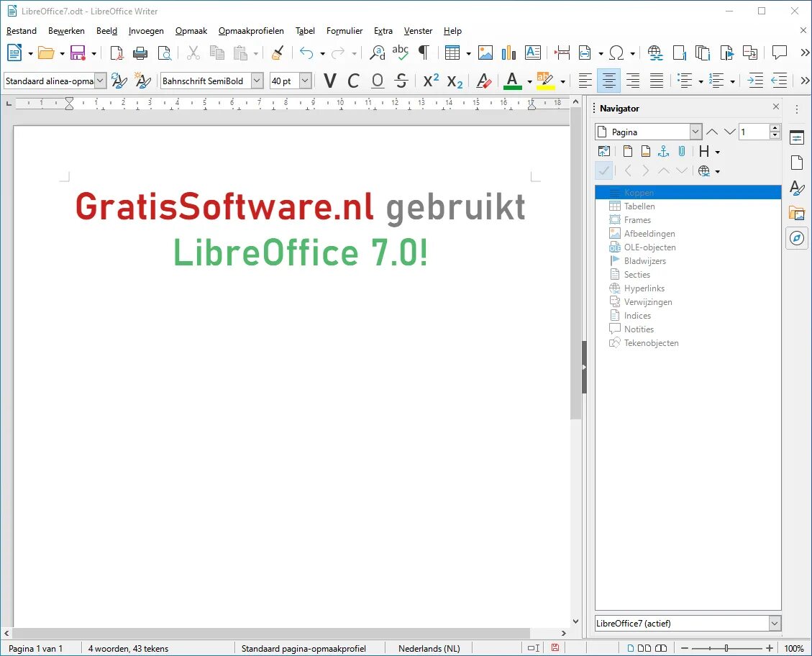Click the clone formatting paintbrush
Viewport: 812px width, 656px height.
coord(278,53)
